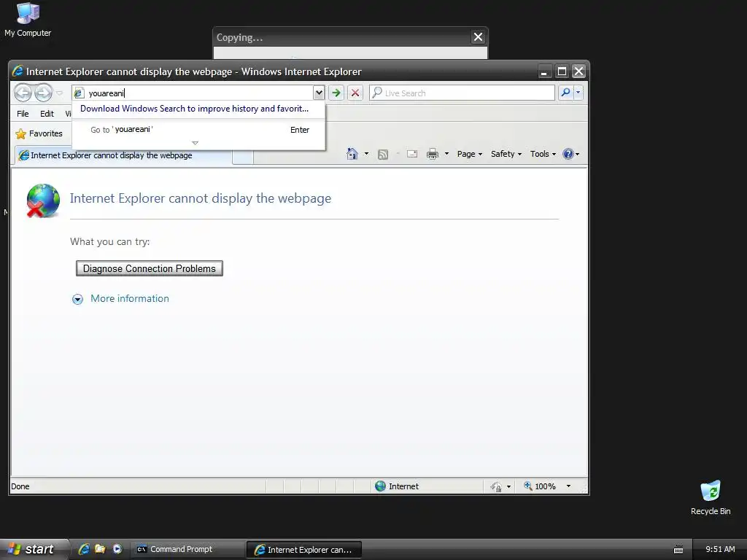Expand the address bar history dropdown
Screen dimensions: 747x560
[x=319, y=93]
